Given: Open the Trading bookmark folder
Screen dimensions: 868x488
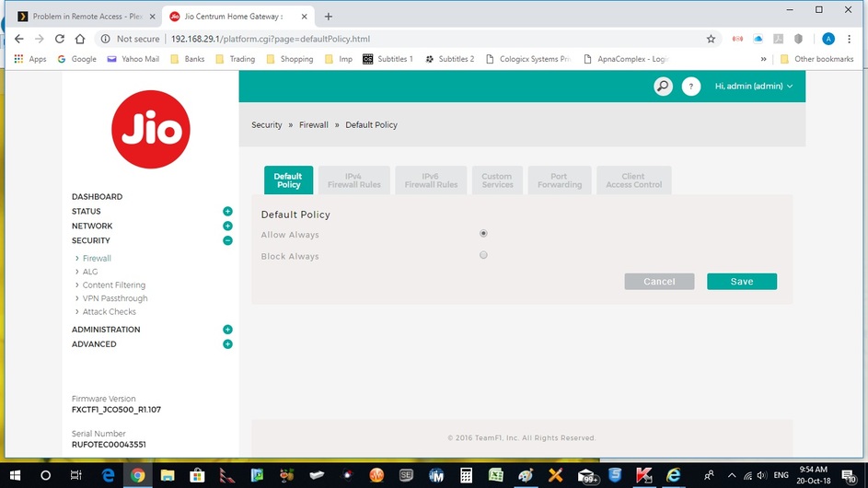Looking at the screenshot, I should 236,59.
